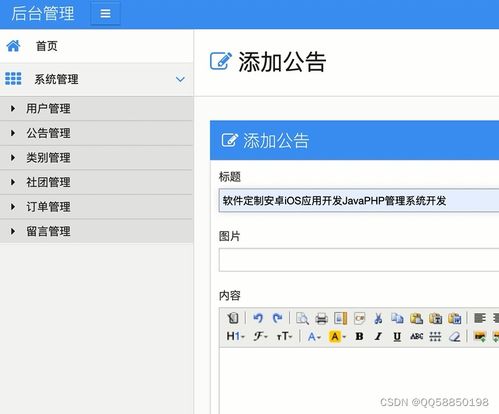Viewport: 499px width, 414px height.
Task: Click the print icon in editor
Action: [x=321, y=318]
